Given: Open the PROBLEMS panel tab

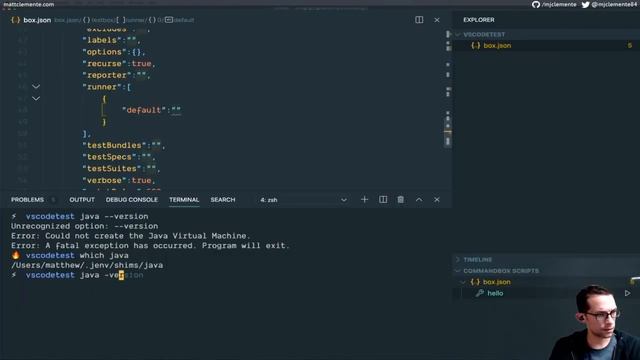Looking at the screenshot, I should 27,200.
